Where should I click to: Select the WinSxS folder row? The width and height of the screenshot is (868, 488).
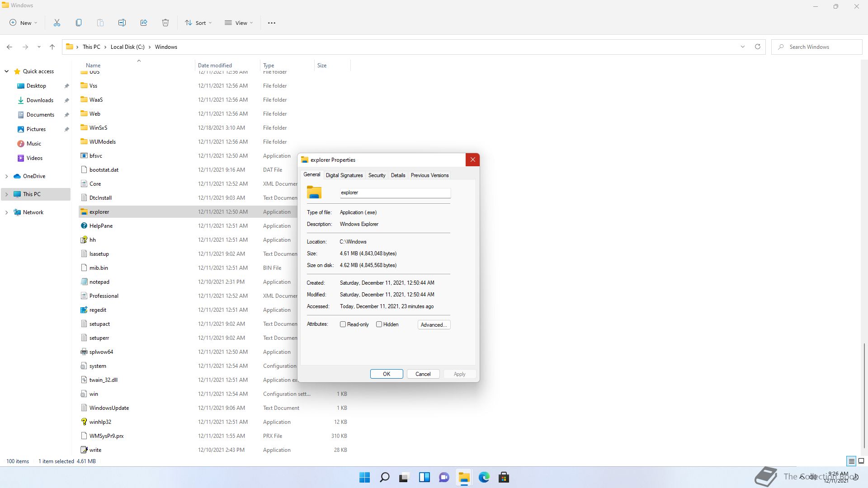[x=215, y=128]
